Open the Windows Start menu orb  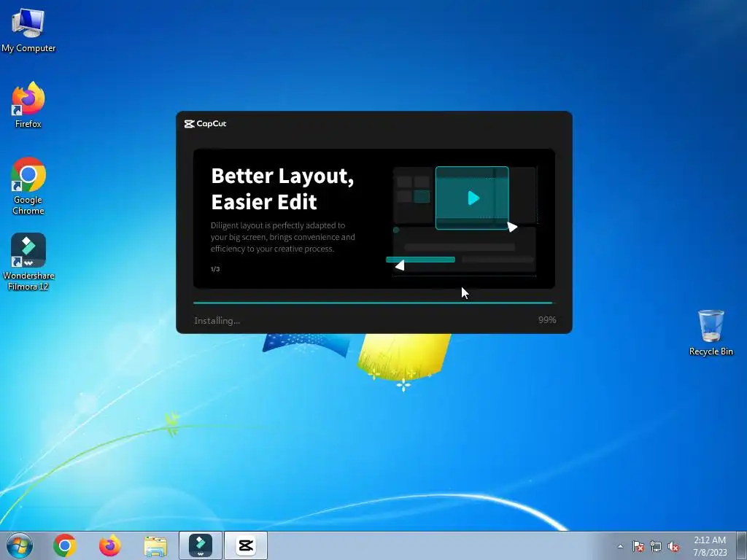20,545
